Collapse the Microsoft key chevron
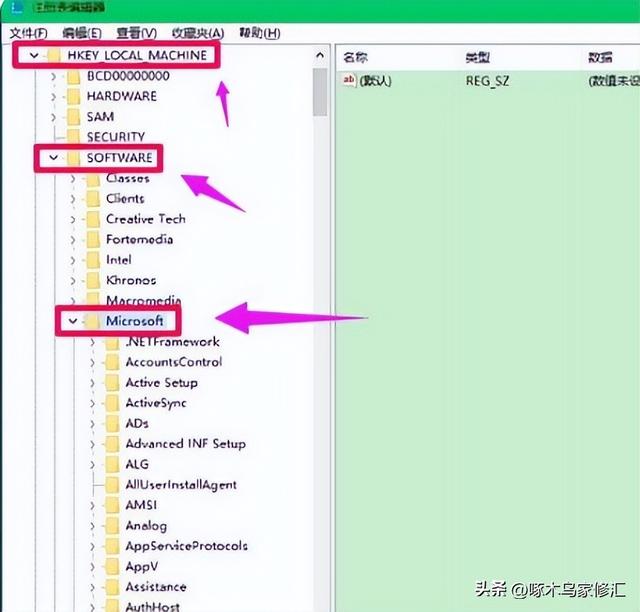 73,321
